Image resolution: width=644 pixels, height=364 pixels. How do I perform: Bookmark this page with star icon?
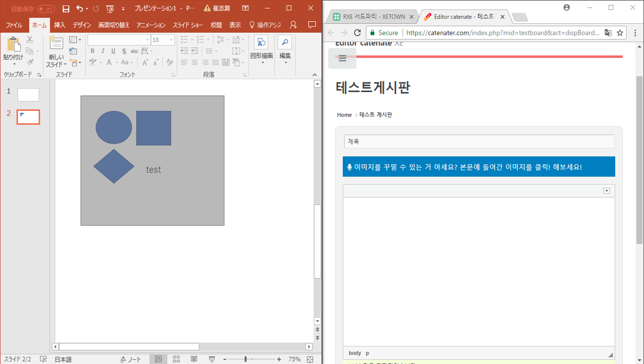(x=620, y=33)
